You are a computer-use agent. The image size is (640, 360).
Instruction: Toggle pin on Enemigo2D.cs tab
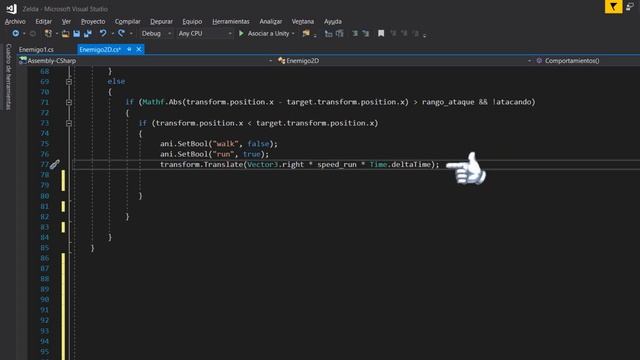[129, 49]
